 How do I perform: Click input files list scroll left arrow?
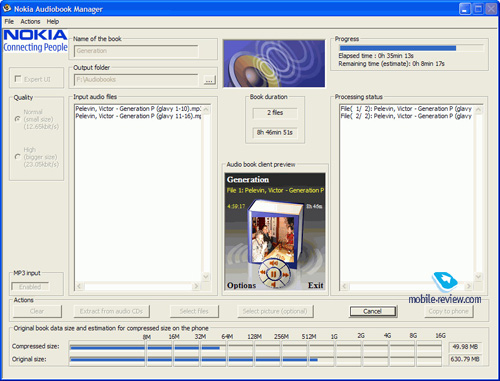click(x=79, y=286)
